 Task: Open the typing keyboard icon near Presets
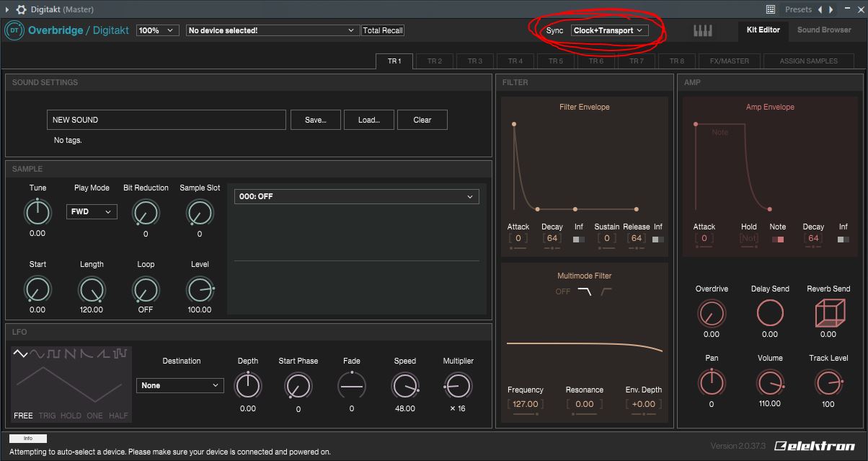tap(771, 9)
